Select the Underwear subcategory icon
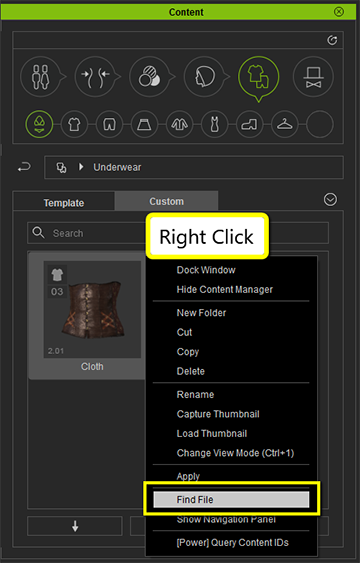This screenshot has height=563, width=360. click(39, 124)
